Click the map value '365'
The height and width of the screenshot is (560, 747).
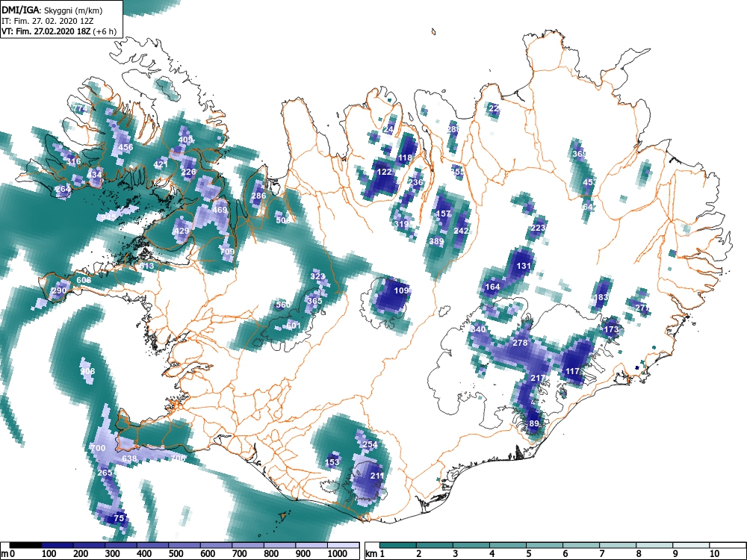(x=314, y=301)
